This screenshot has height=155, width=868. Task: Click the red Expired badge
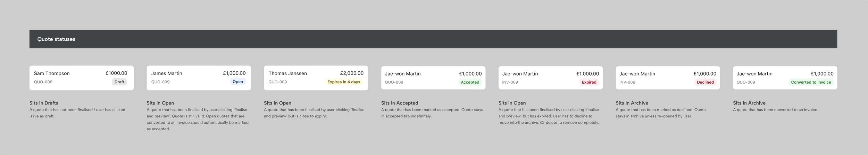coord(589,82)
